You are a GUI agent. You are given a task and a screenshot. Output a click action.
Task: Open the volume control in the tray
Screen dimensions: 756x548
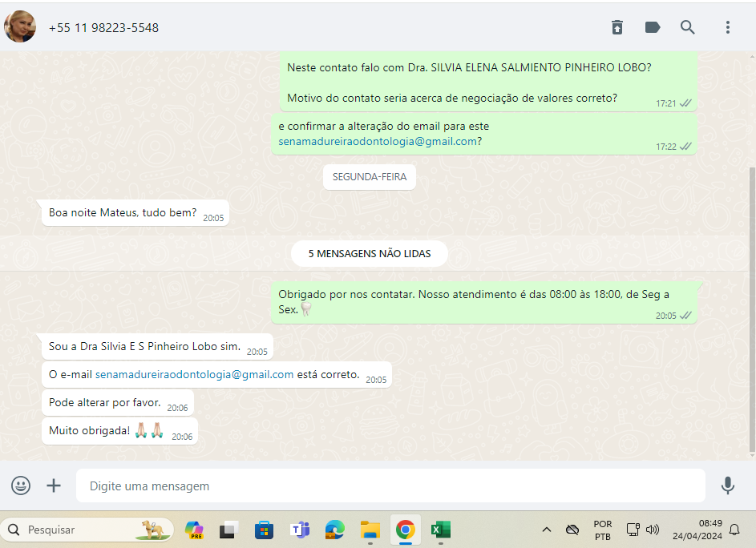pyautogui.click(x=653, y=530)
